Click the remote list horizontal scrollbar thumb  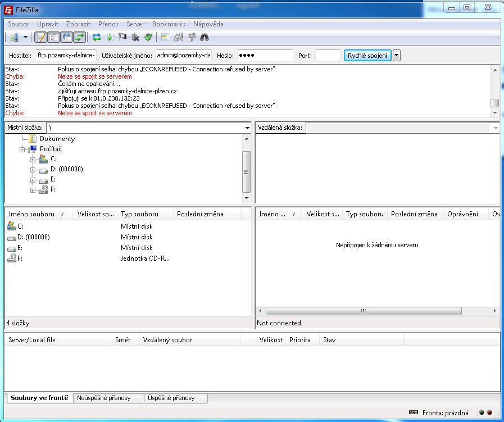[364, 311]
